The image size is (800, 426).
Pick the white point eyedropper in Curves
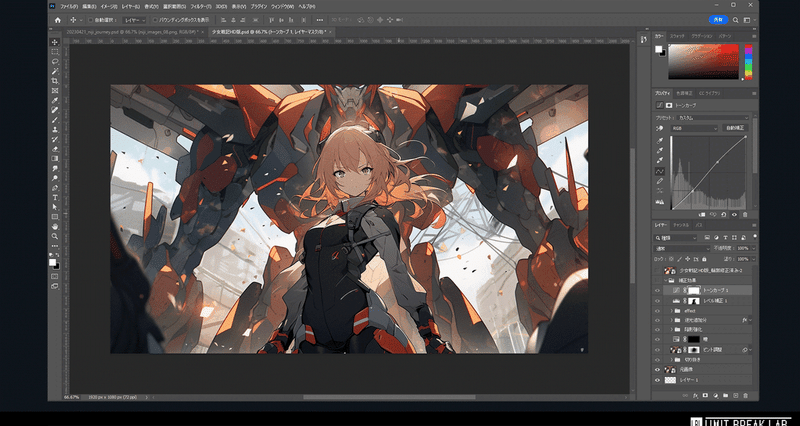point(660,160)
